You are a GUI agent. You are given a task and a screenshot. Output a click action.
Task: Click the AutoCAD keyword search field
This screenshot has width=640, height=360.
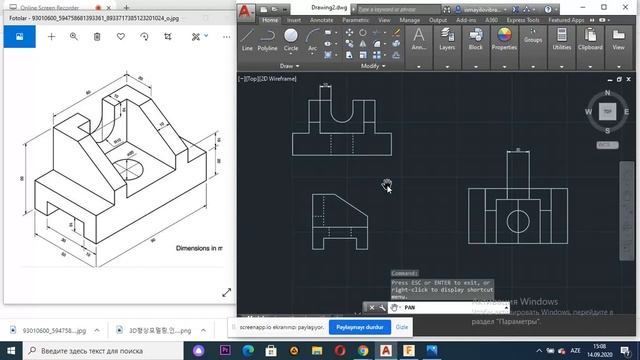tap(399, 9)
